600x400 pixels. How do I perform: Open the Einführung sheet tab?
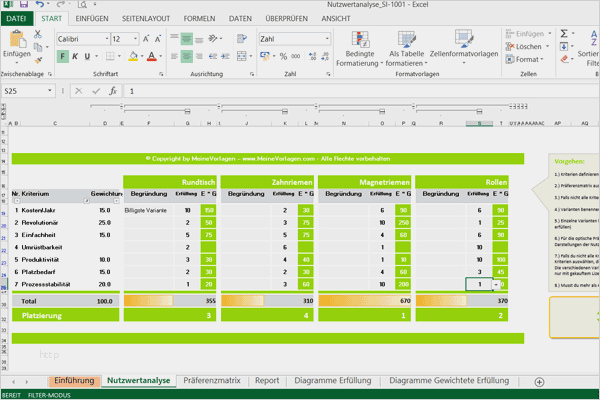[74, 380]
